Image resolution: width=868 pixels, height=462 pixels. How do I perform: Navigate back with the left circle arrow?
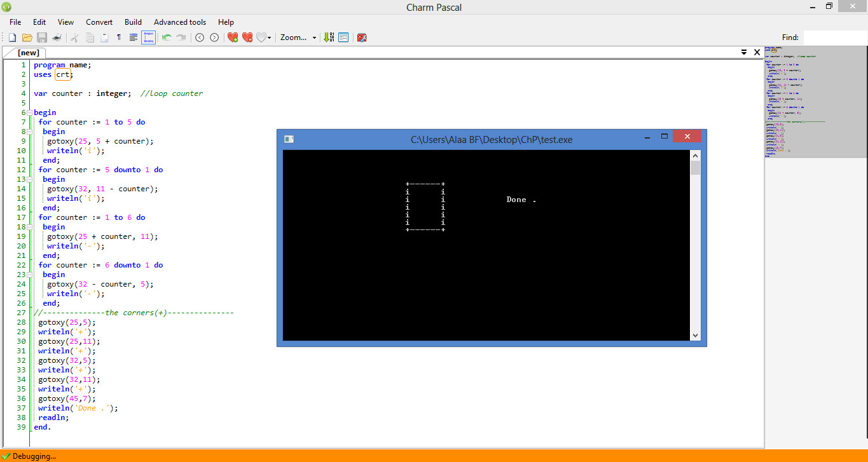point(200,37)
